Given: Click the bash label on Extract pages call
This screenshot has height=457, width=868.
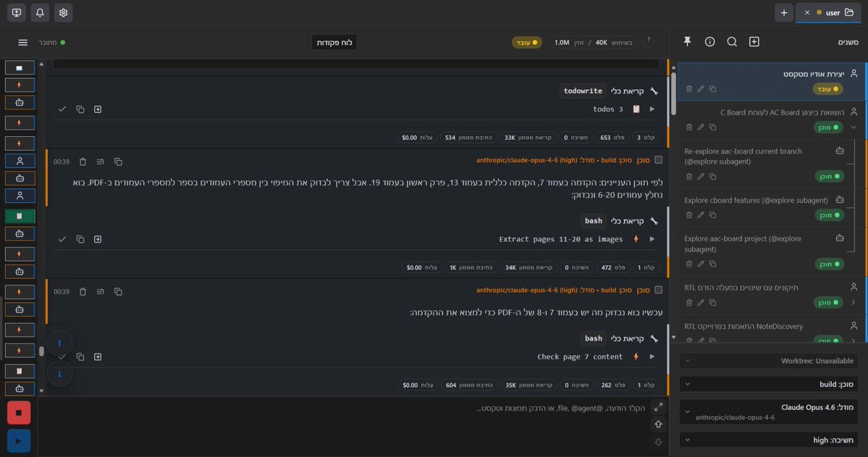Looking at the screenshot, I should coord(594,221).
